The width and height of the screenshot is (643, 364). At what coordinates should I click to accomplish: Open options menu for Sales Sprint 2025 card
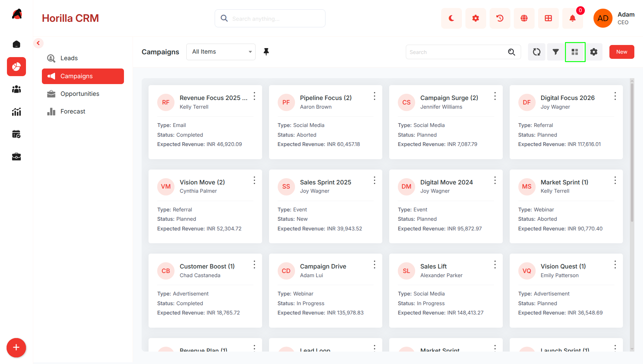click(x=374, y=180)
